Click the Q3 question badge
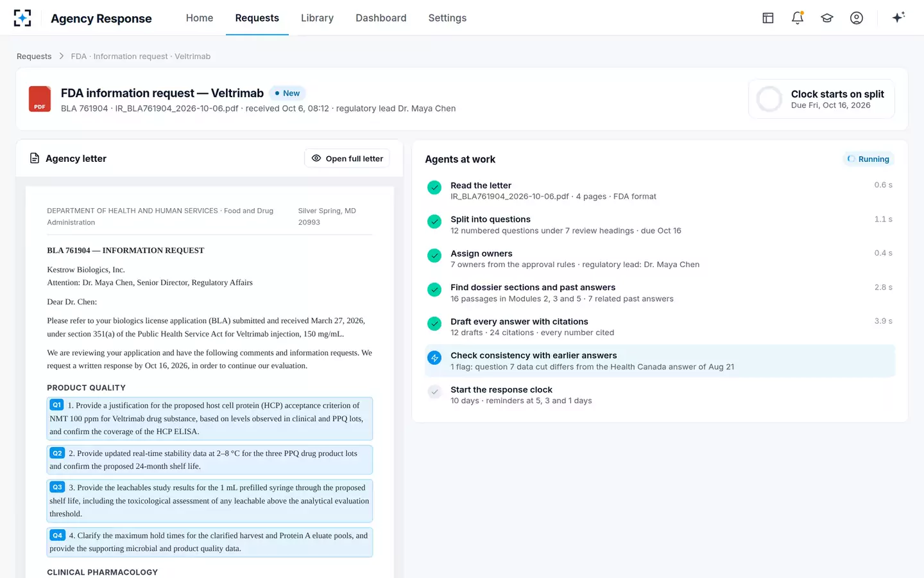This screenshot has height=578, width=924. pyautogui.click(x=57, y=487)
